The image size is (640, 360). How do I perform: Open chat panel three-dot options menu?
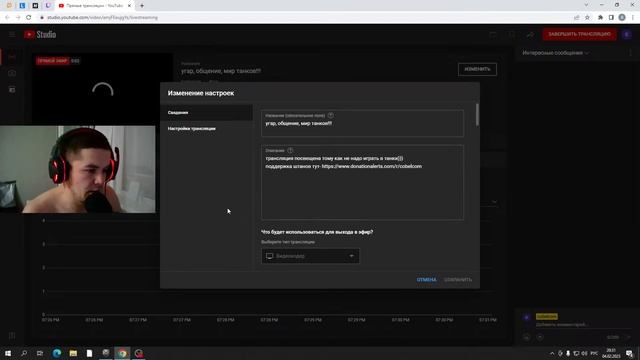(630, 53)
